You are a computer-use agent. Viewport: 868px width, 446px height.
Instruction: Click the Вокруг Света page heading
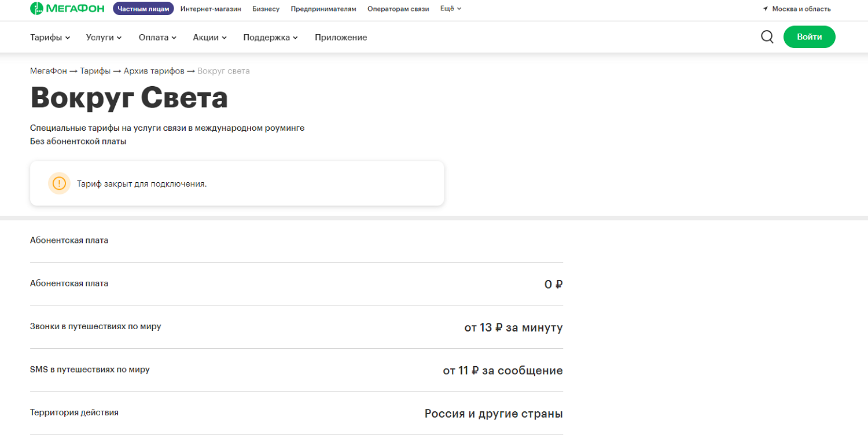click(129, 98)
